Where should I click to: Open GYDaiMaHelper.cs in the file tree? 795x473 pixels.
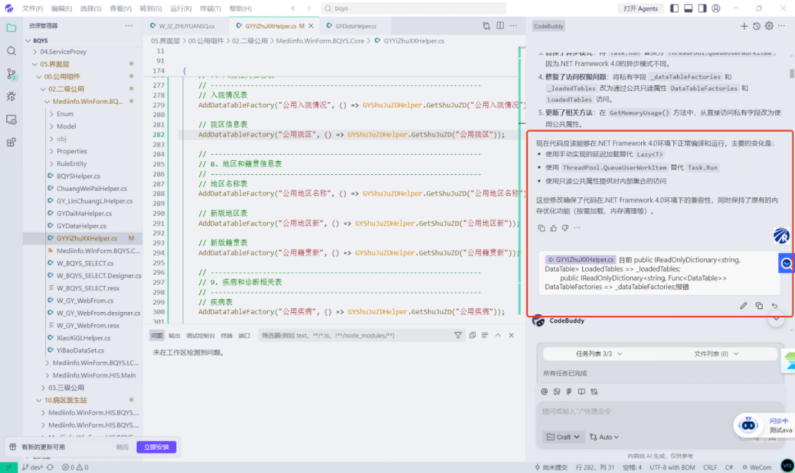[x=84, y=213]
